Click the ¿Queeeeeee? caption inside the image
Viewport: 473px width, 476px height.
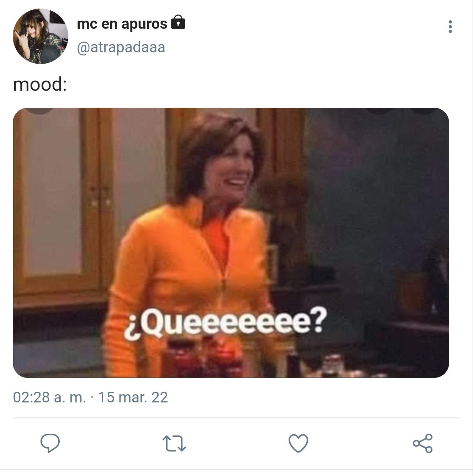pyautogui.click(x=224, y=322)
